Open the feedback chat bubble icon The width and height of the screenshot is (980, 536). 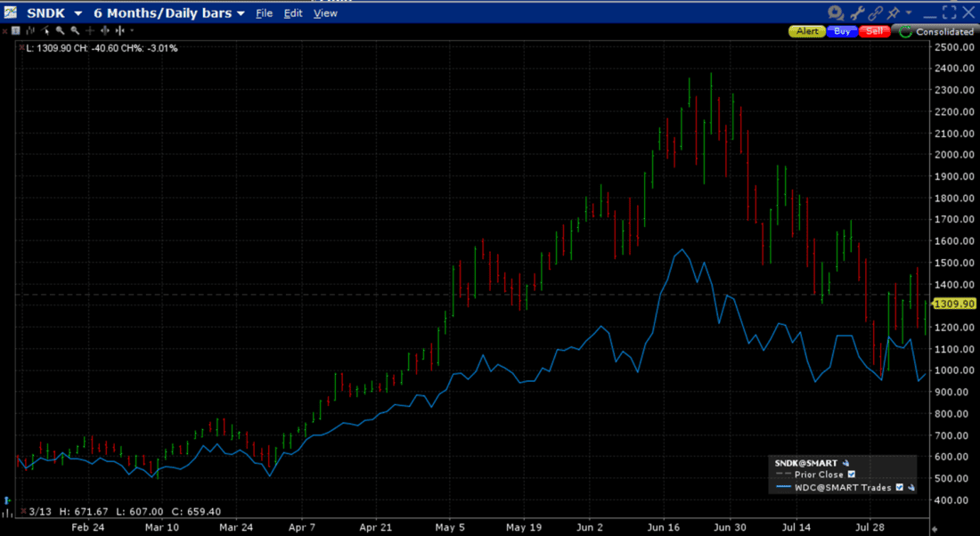pyautogui.click(x=836, y=12)
